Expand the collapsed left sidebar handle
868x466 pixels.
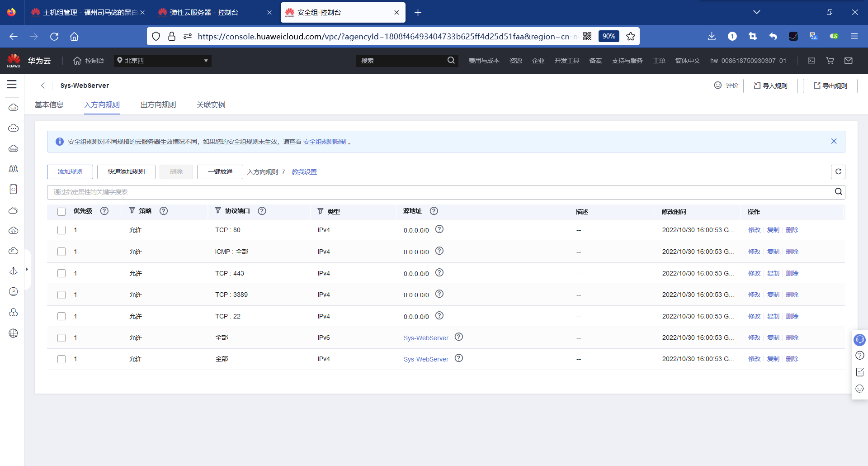coord(27,269)
